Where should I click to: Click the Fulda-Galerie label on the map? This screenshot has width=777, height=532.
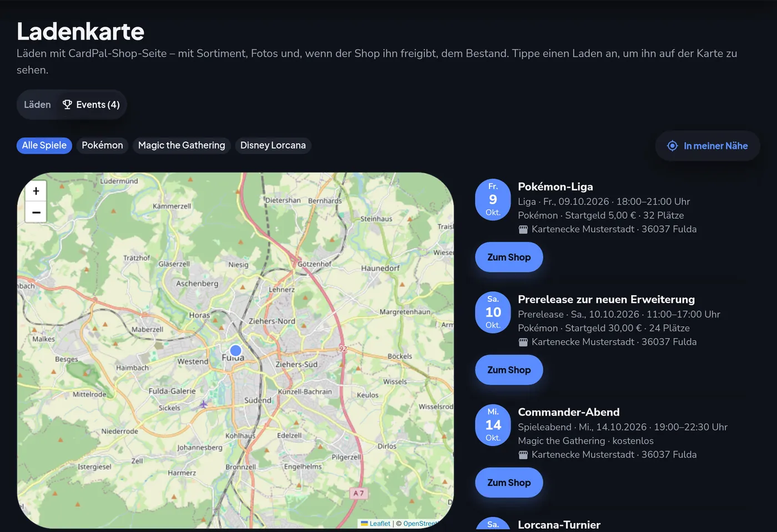tap(172, 391)
